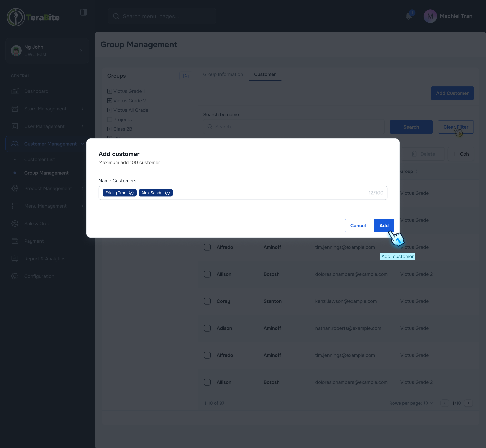Select the Customer tab
This screenshot has height=448, width=486.
pos(265,74)
